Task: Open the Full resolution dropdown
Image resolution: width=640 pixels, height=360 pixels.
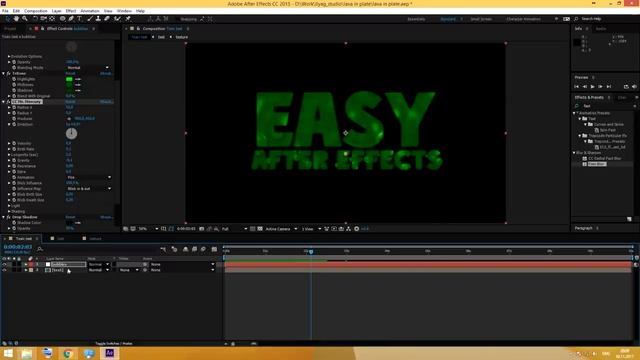Action: point(234,229)
